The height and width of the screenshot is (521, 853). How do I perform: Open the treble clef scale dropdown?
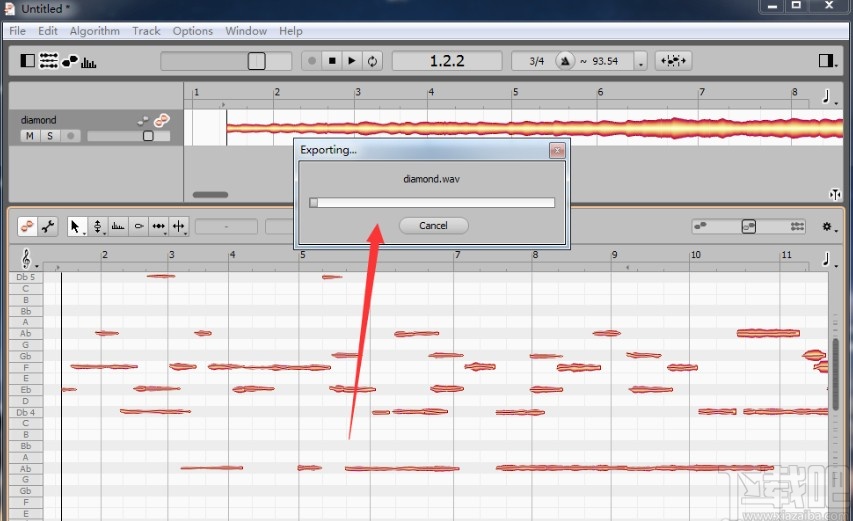[x=28, y=259]
